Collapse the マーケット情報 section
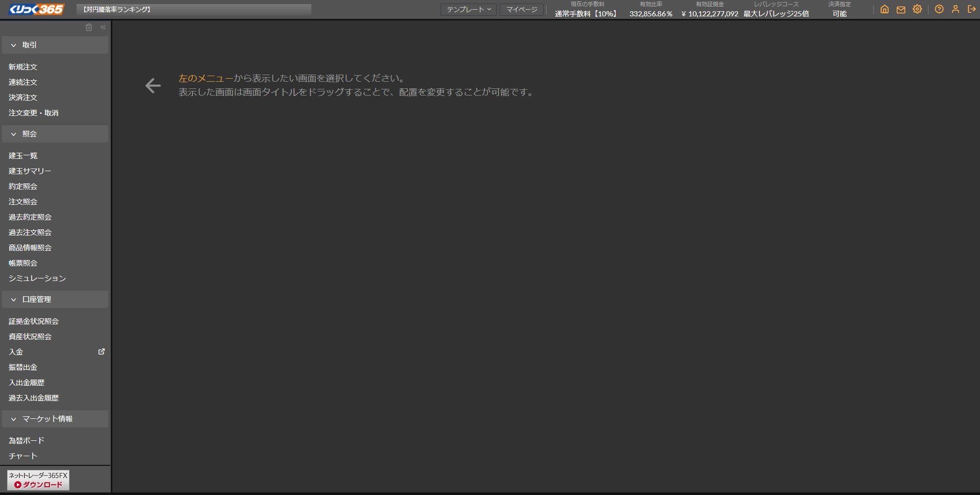This screenshot has height=495, width=980. coord(55,419)
